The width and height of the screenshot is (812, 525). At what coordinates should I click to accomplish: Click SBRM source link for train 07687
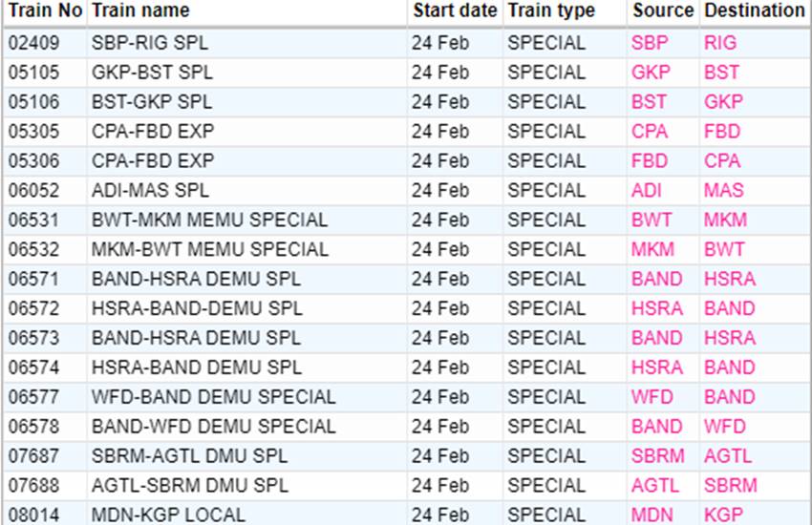(657, 455)
